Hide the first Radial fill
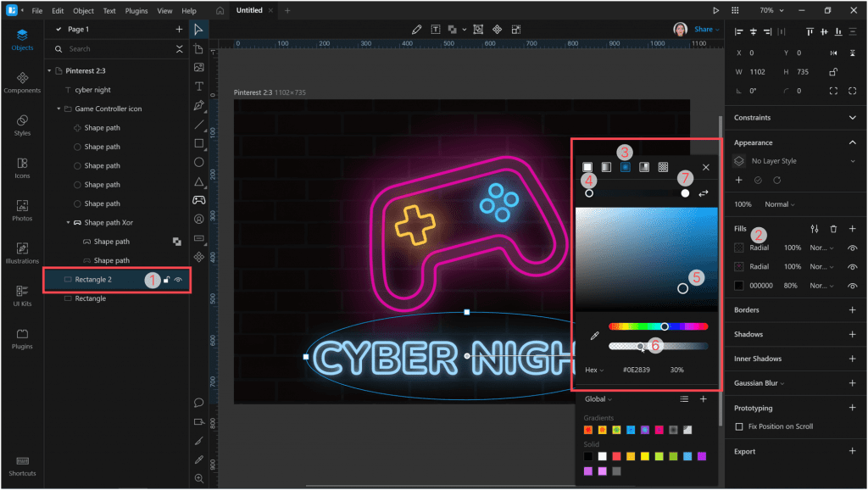Viewport: 868px width, 490px height. 853,248
